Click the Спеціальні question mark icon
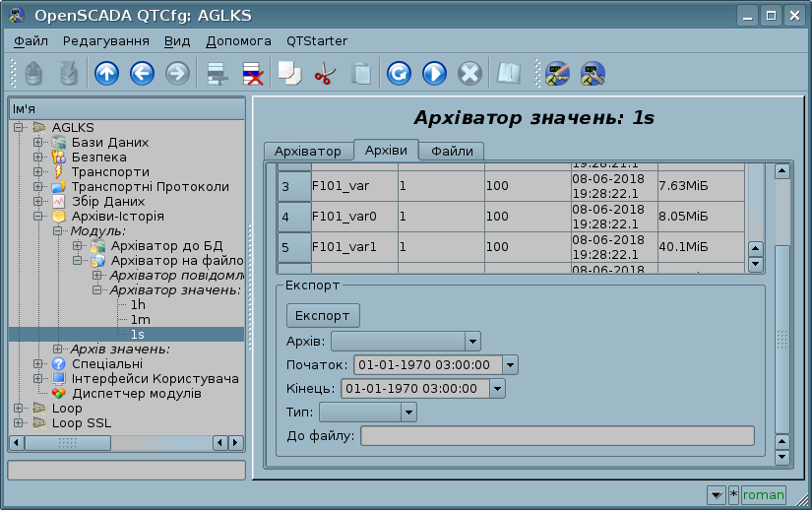 pos(59,364)
